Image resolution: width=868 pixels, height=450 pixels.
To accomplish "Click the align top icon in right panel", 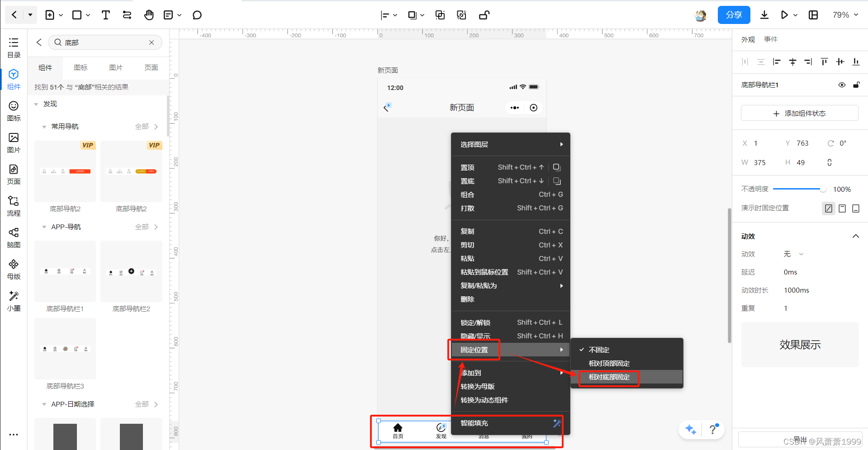I will click(x=824, y=62).
